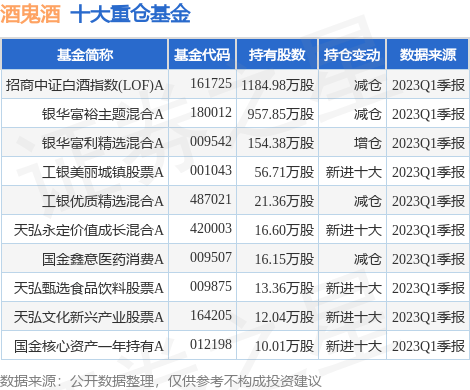Click fund code 420003
470x390 pixels.
(x=211, y=228)
